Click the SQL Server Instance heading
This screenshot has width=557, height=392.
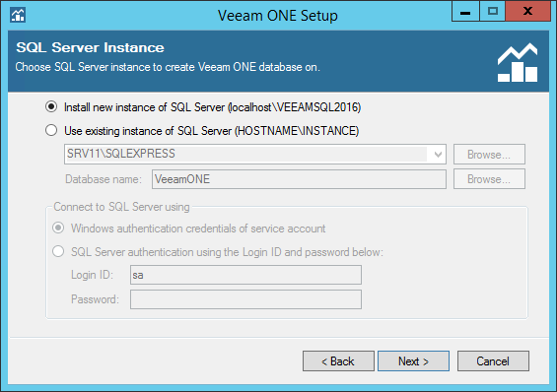(x=91, y=47)
